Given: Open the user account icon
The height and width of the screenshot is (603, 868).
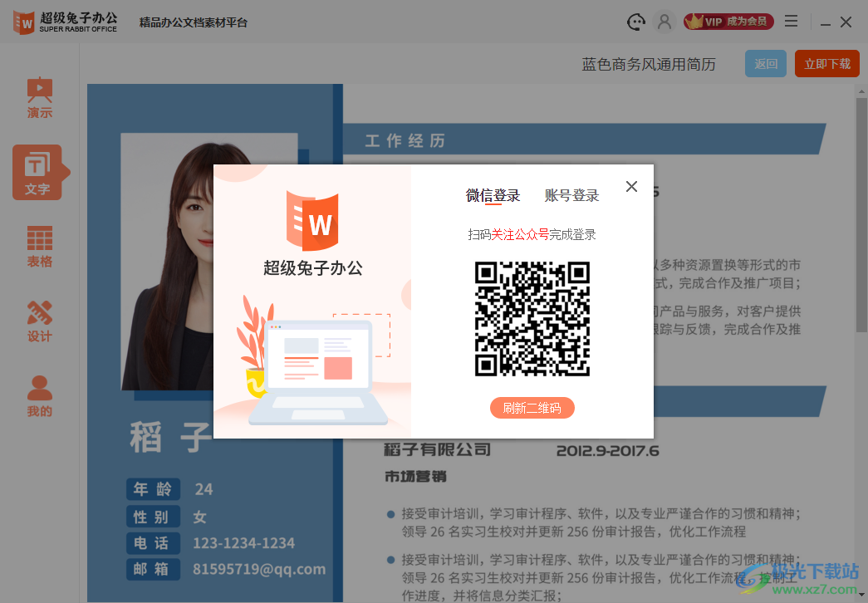Looking at the screenshot, I should [x=664, y=22].
